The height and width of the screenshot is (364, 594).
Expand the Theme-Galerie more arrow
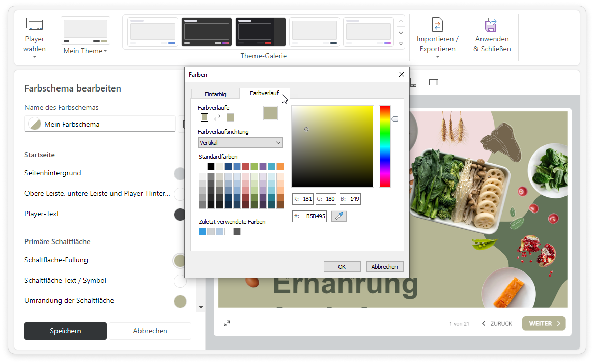pyautogui.click(x=401, y=44)
